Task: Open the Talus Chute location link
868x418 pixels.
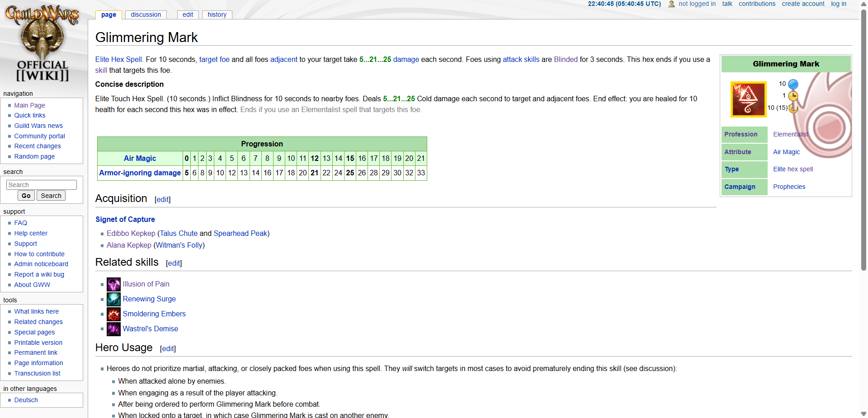Action: click(x=179, y=233)
